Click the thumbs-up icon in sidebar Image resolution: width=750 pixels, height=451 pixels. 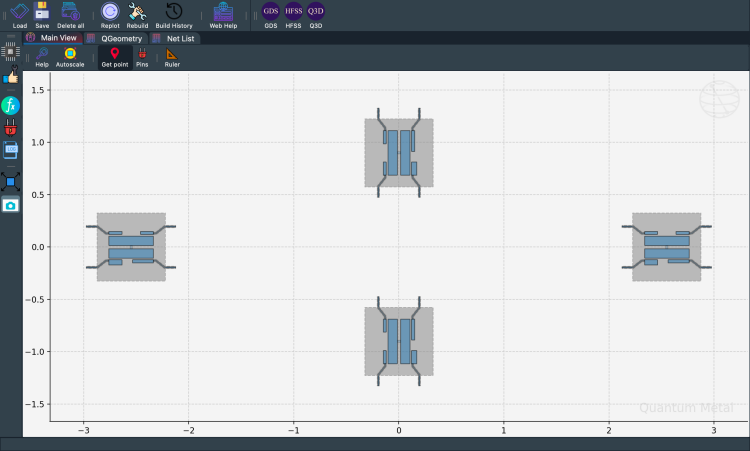tap(11, 77)
